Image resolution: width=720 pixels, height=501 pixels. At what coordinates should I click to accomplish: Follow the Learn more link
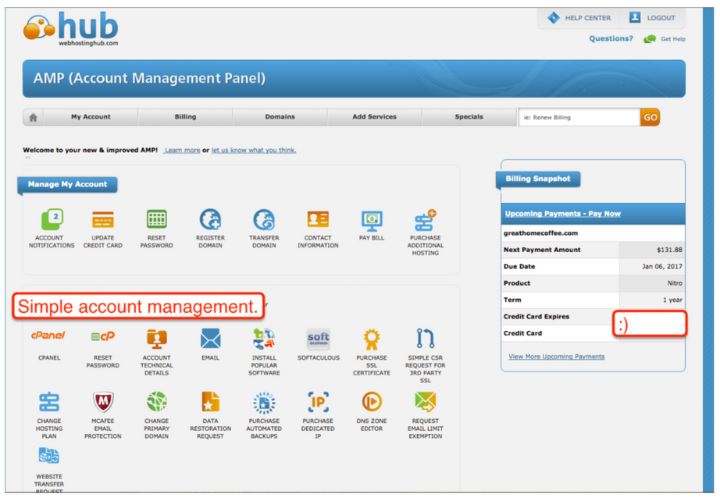(182, 150)
